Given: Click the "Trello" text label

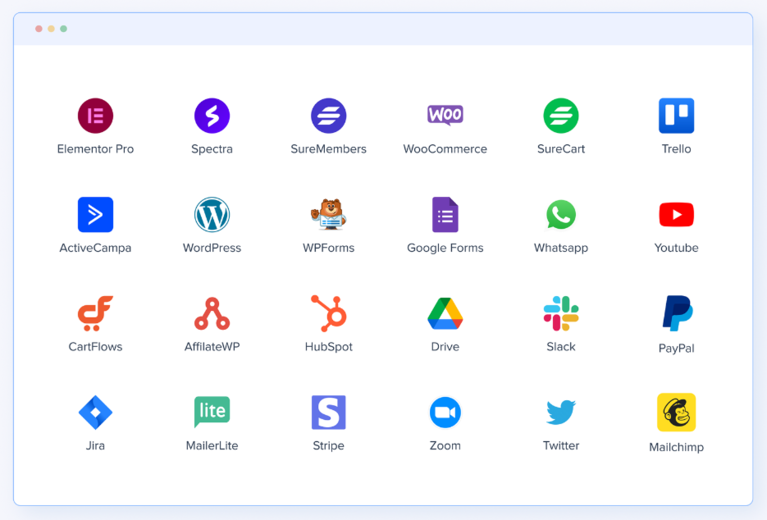Looking at the screenshot, I should point(677,149).
